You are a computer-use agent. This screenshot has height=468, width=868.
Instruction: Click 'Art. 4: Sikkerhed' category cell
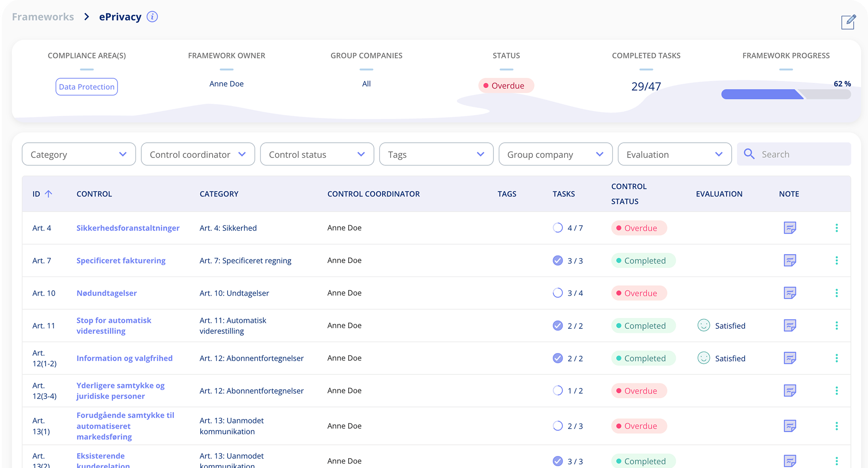228,228
